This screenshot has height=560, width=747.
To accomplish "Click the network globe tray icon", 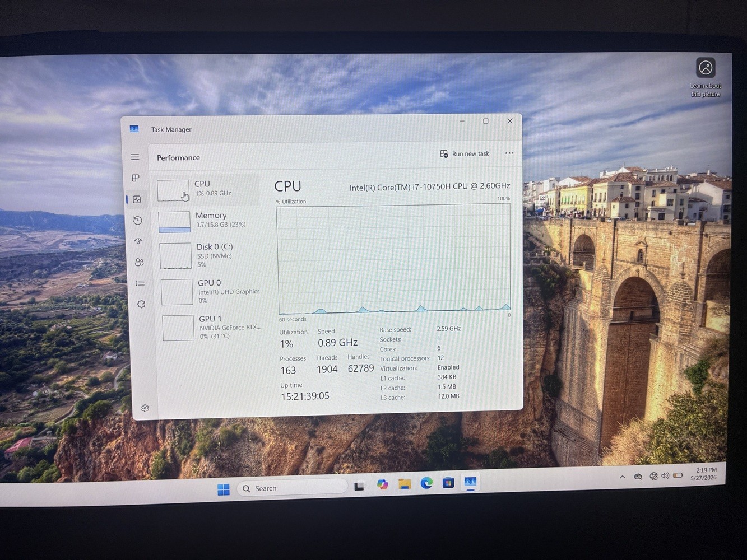I will pos(653,476).
